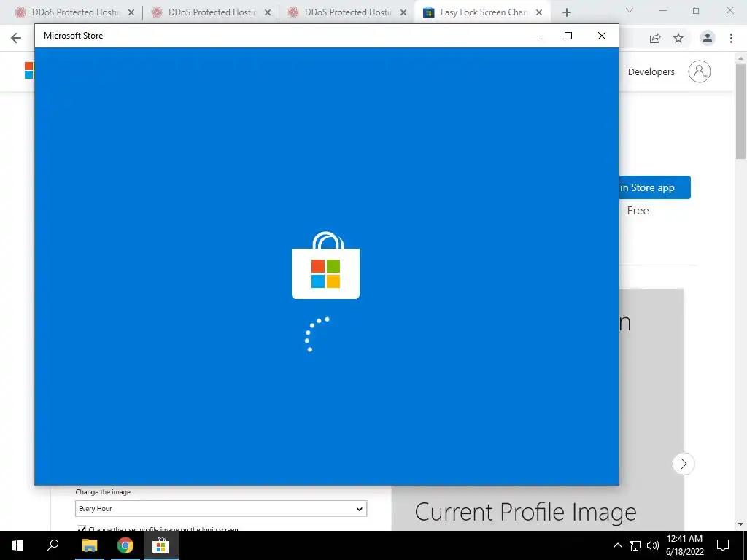Maximize the Microsoft Store window
747x560 pixels.
tap(568, 36)
